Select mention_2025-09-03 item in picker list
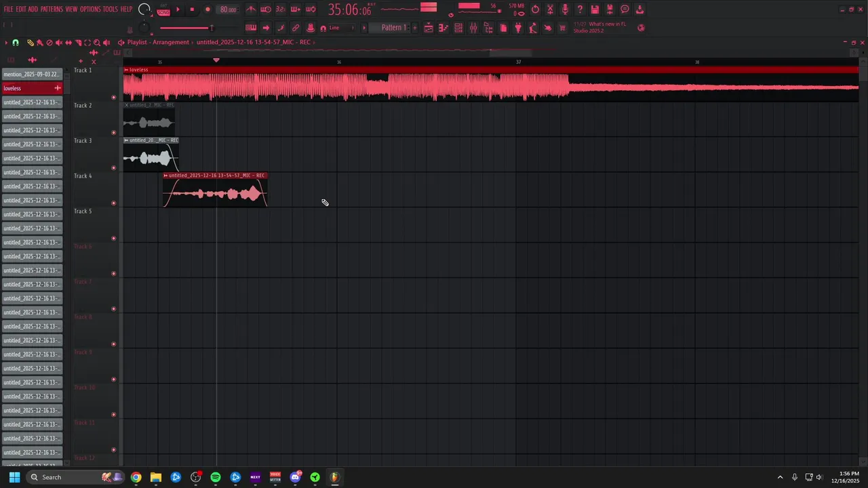This screenshot has height=488, width=868. (x=32, y=75)
